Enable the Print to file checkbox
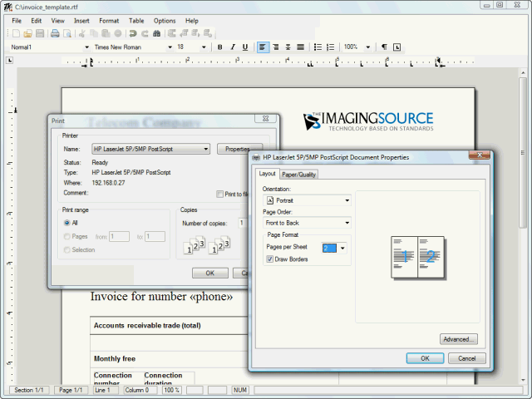This screenshot has width=532, height=399. click(x=220, y=194)
